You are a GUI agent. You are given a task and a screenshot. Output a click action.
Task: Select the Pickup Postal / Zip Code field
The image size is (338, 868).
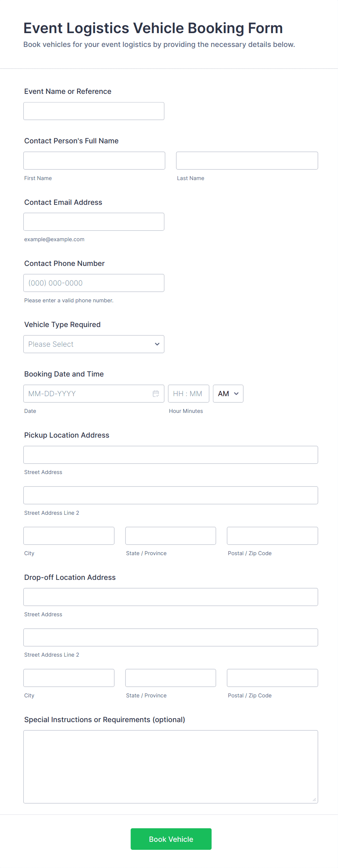(272, 535)
